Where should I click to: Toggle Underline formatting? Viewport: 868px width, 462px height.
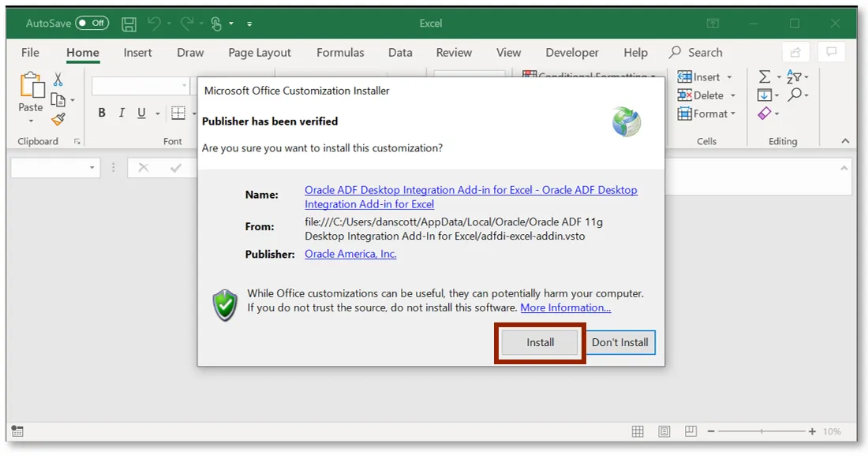pyautogui.click(x=142, y=113)
